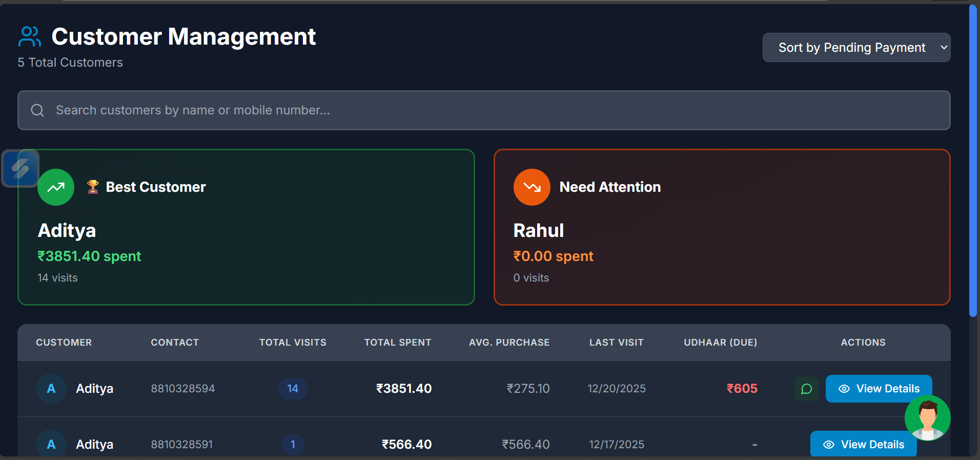
Task: Click the Total Spent column header
Action: [x=397, y=343]
